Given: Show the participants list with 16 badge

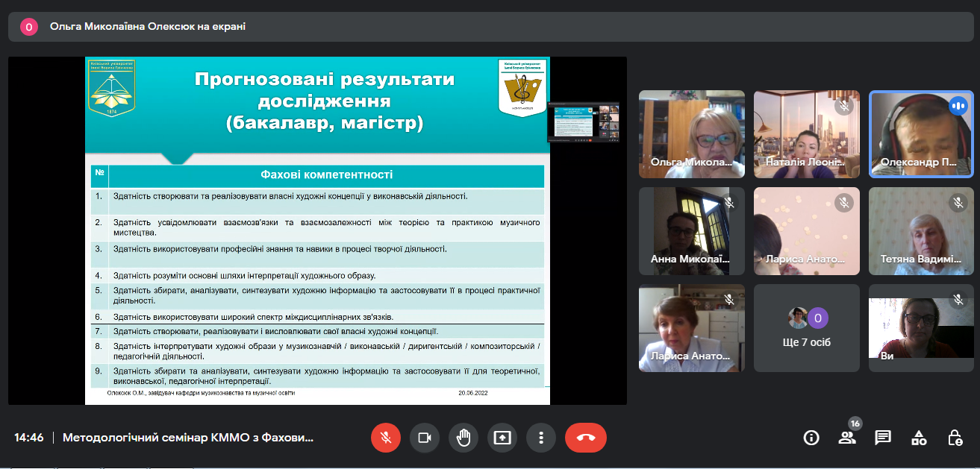Looking at the screenshot, I should (x=847, y=438).
